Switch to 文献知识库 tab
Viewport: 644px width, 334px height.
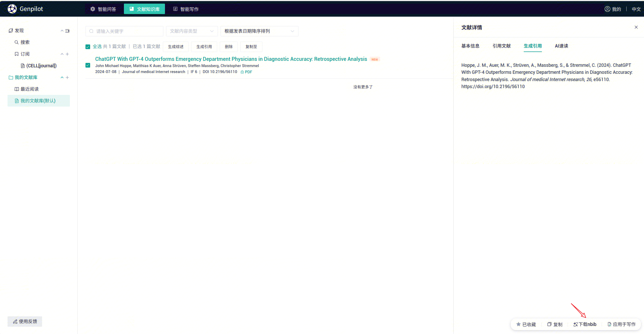pyautogui.click(x=144, y=9)
